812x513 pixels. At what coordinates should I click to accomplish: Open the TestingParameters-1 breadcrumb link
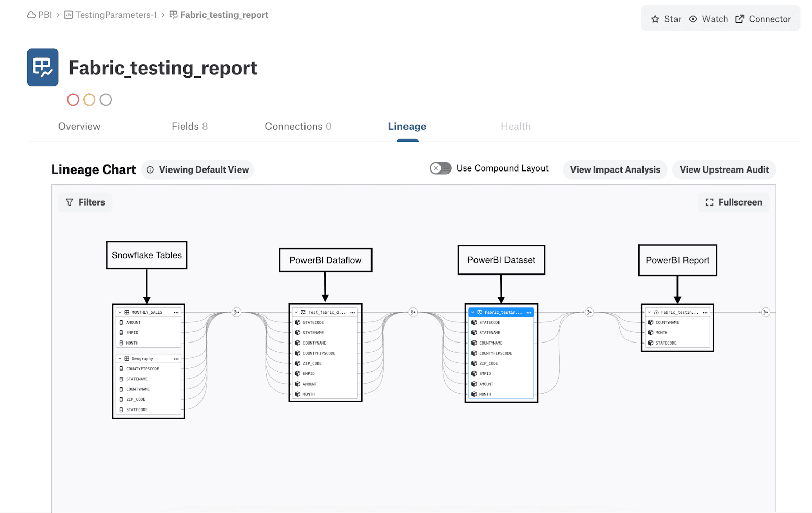tap(117, 15)
